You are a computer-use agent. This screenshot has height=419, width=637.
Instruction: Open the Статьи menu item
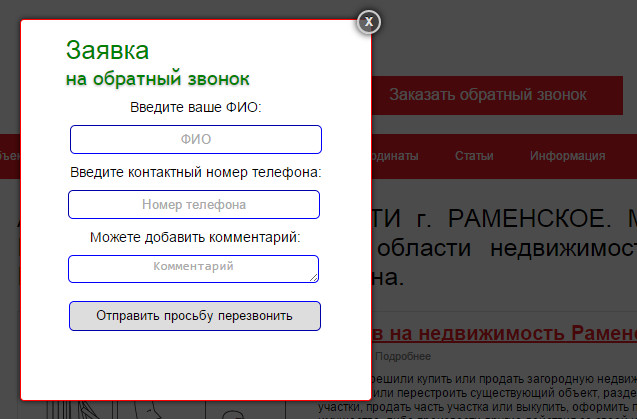click(x=474, y=156)
